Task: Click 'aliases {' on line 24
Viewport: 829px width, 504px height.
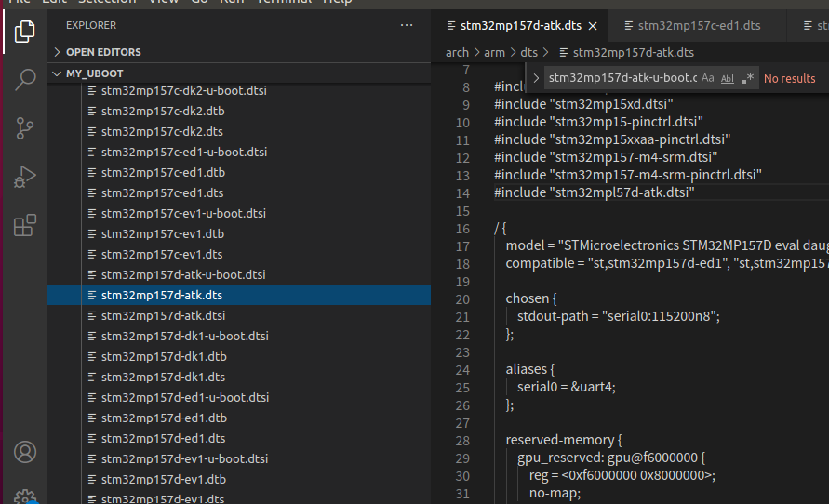Action: click(x=529, y=369)
